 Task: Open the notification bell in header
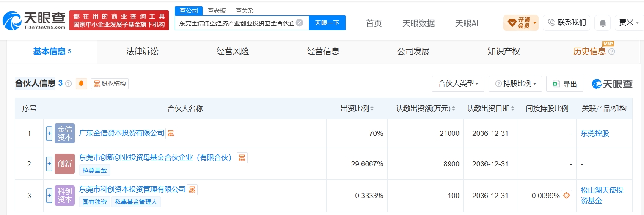[603, 23]
